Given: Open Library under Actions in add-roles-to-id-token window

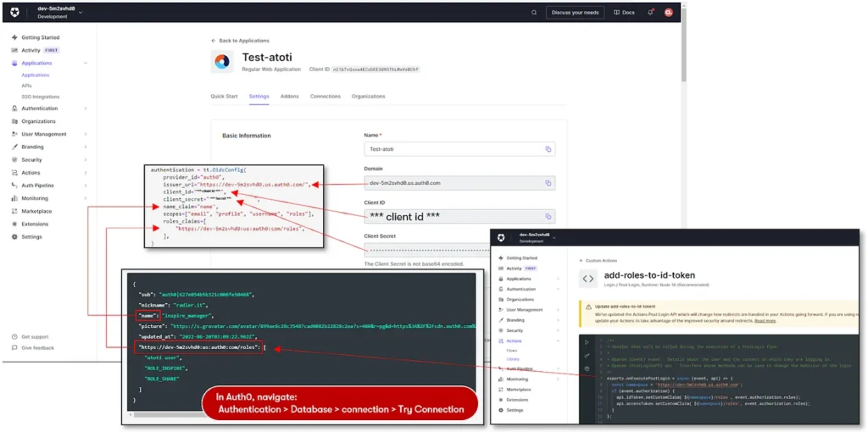Looking at the screenshot, I should tap(513, 359).
